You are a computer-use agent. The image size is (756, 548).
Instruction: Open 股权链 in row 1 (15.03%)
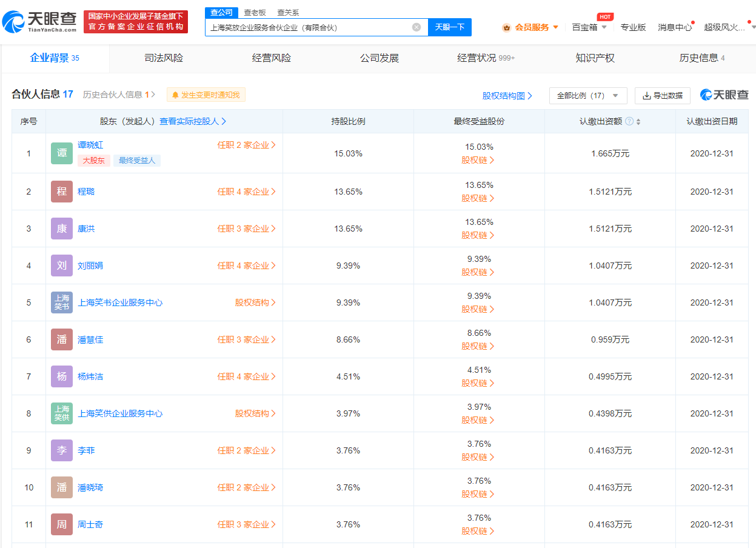click(478, 160)
